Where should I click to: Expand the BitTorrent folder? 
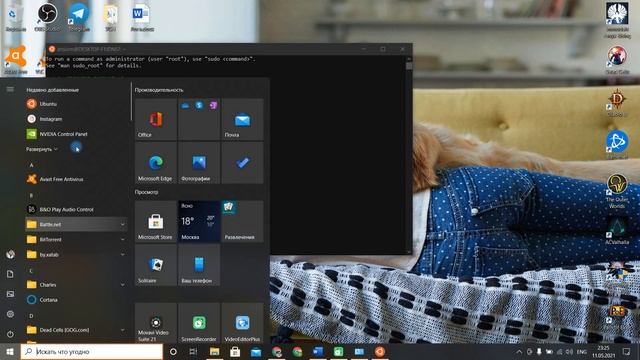(x=76, y=240)
